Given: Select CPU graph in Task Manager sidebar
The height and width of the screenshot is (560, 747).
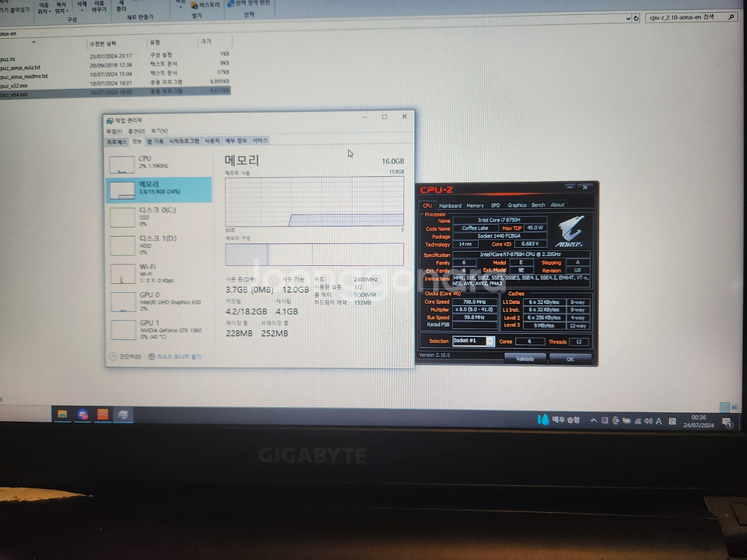Looking at the screenshot, I should tap(158, 164).
